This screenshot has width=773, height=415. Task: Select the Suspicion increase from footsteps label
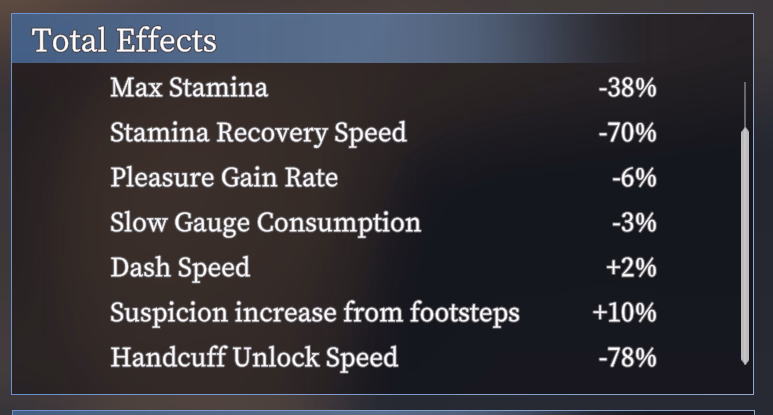(x=315, y=313)
